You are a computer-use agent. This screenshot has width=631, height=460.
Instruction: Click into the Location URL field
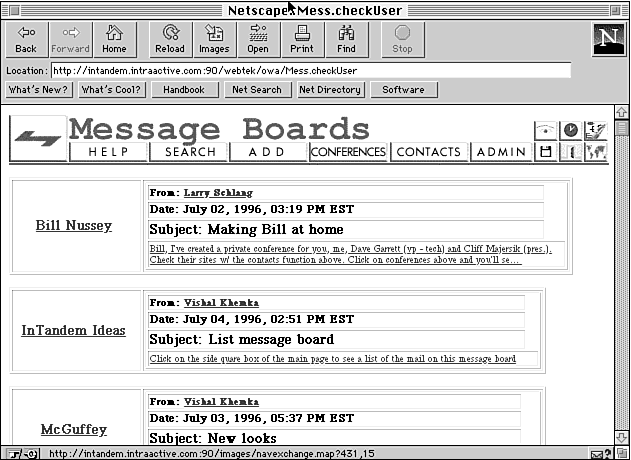[310, 71]
